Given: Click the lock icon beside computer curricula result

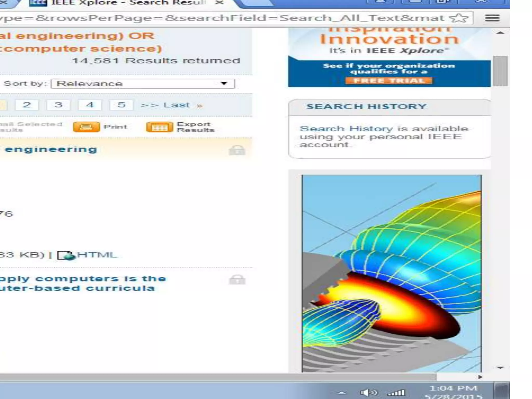Looking at the screenshot, I should tap(237, 280).
